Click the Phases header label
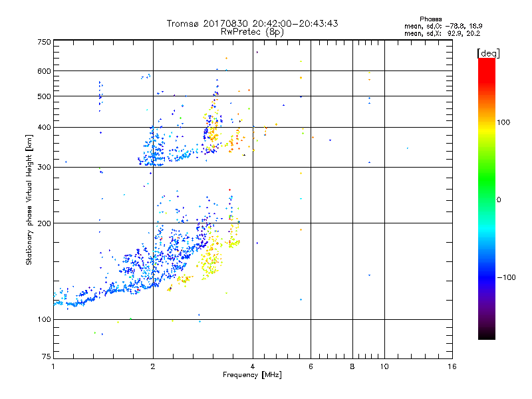The width and height of the screenshot is (532, 399). pos(430,19)
